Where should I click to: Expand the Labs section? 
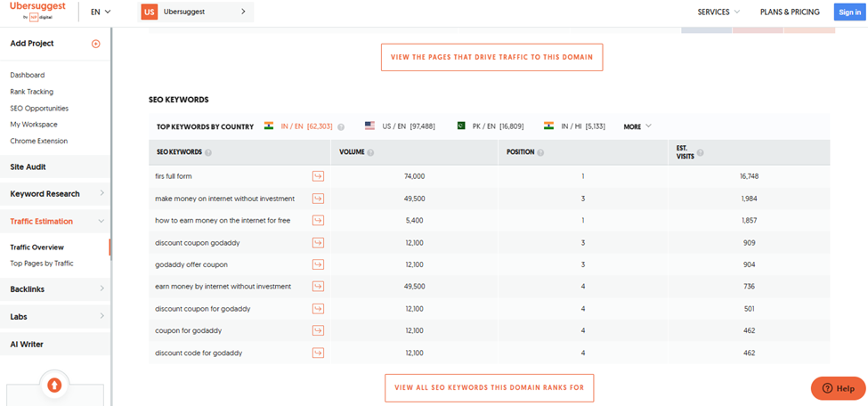click(x=55, y=317)
